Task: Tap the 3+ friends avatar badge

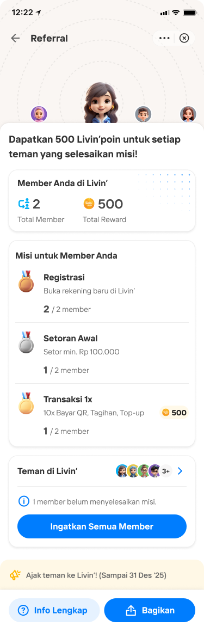Action: (166, 471)
